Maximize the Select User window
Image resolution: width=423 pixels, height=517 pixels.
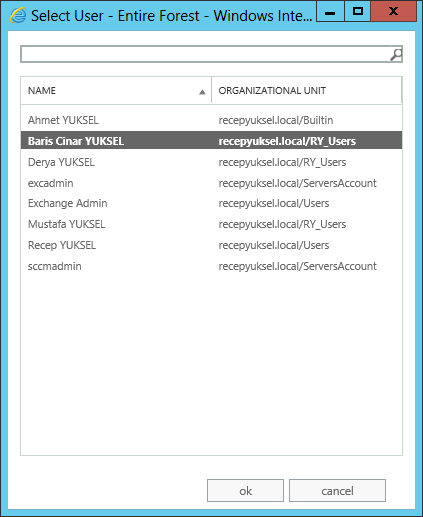point(358,12)
